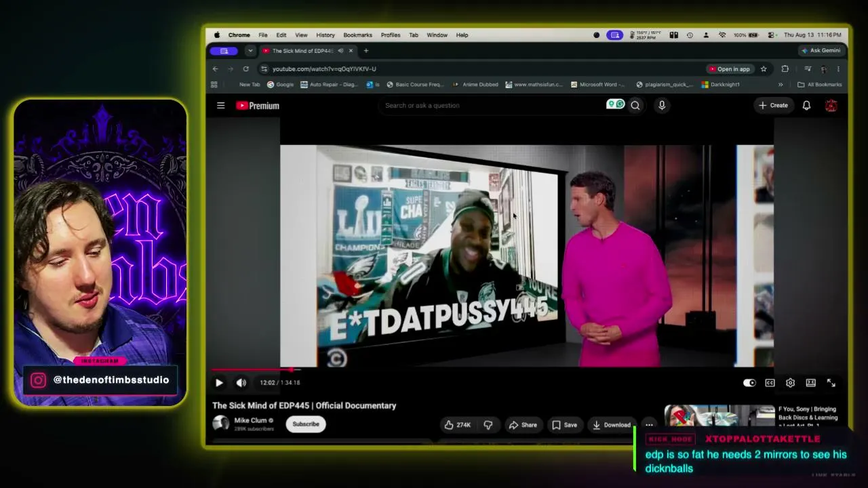
Task: Open more actions menu beside Download
Action: [649, 425]
